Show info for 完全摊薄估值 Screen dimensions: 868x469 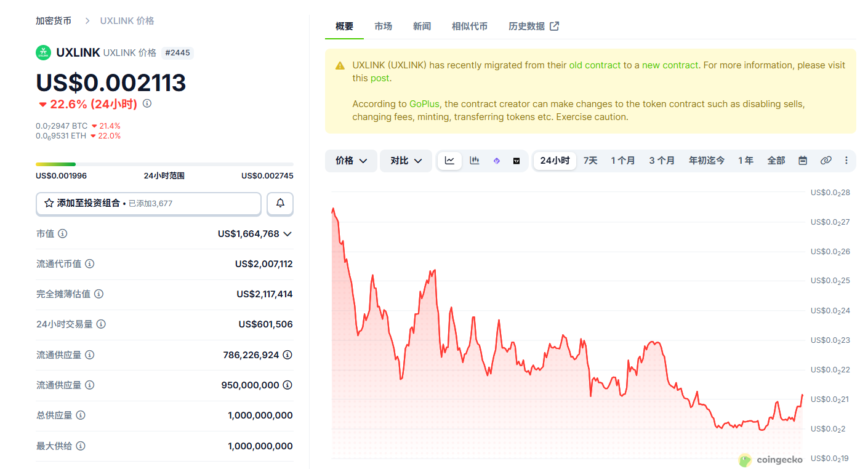pos(98,294)
